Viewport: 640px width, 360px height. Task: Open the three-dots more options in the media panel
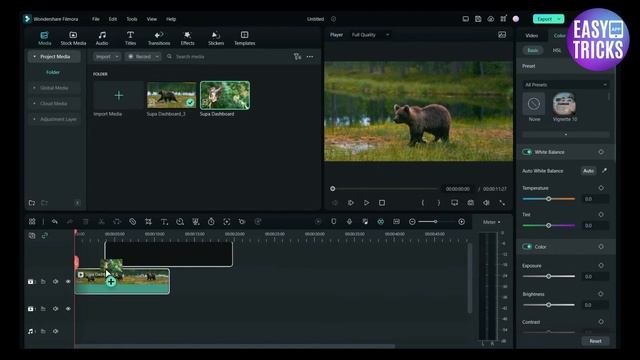coord(310,57)
